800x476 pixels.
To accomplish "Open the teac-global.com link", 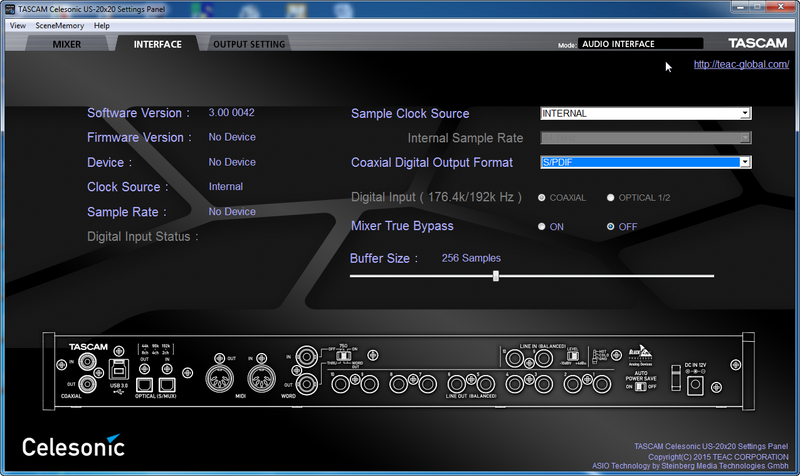I will (x=741, y=64).
